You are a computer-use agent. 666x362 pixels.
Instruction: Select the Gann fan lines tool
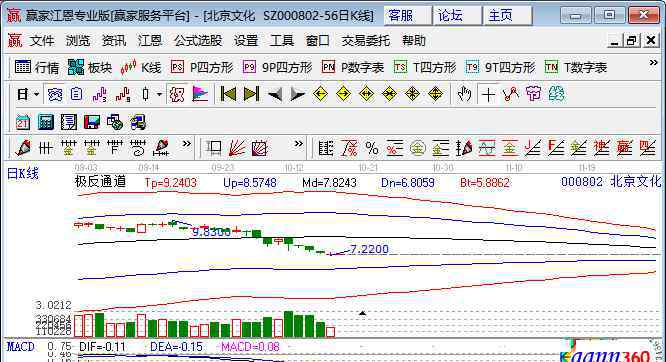[x=237, y=148]
